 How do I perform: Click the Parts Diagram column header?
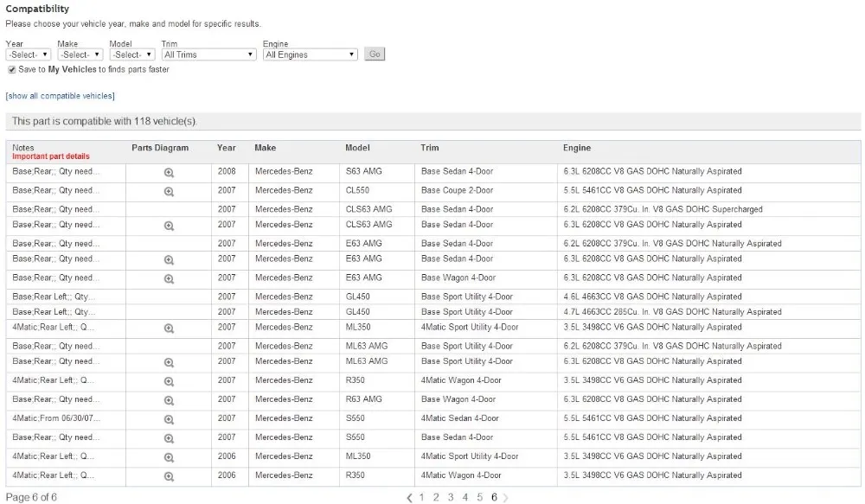pos(160,148)
